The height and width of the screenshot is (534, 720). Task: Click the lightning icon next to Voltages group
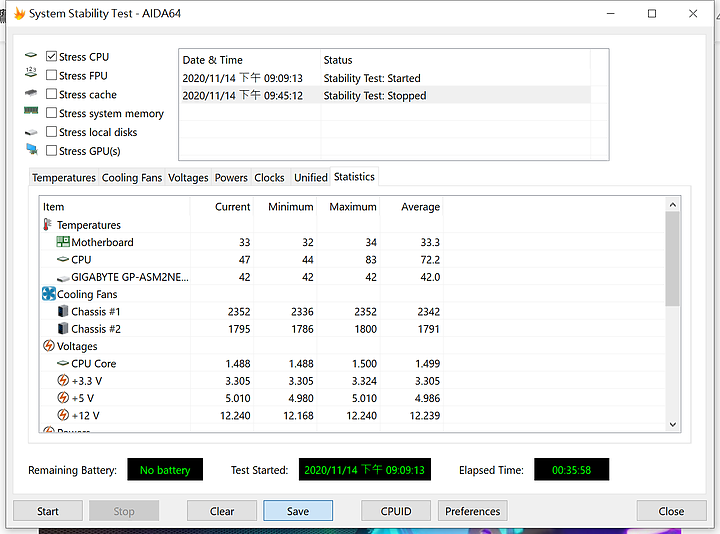pyautogui.click(x=49, y=346)
